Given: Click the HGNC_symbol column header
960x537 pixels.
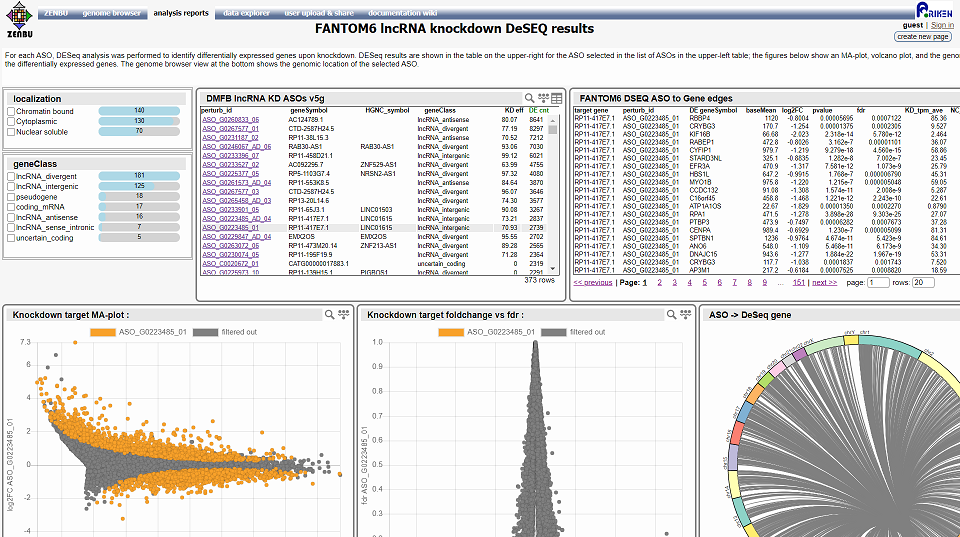Looking at the screenshot, I should (387, 111).
